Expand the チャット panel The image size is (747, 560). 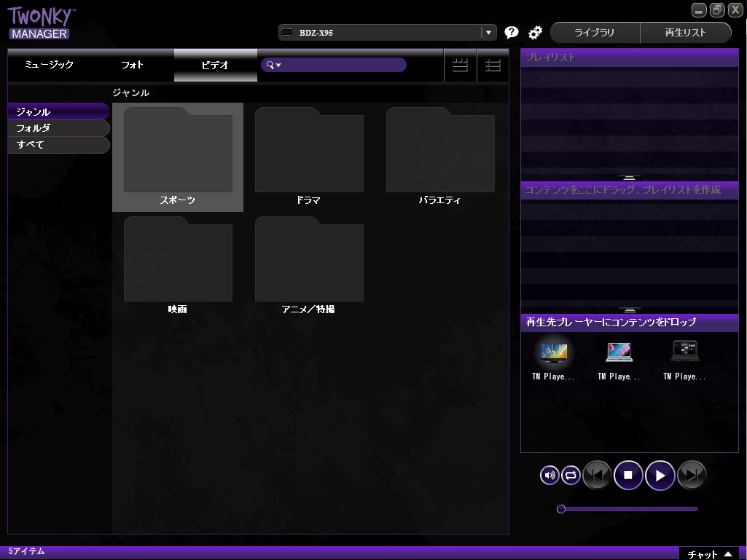(x=711, y=553)
